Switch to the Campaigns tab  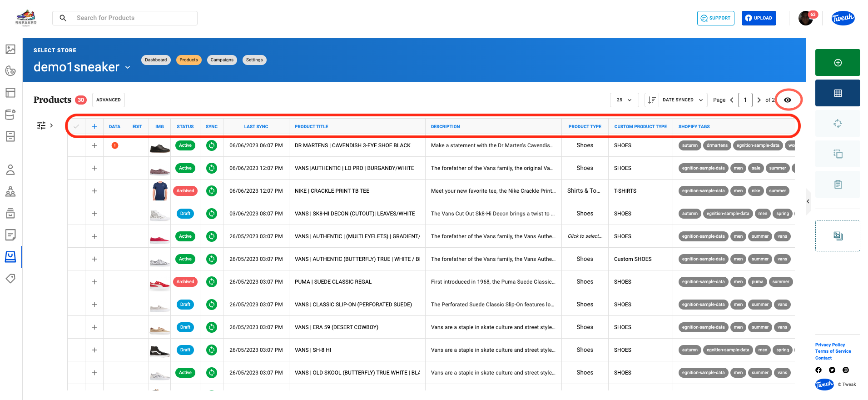tap(222, 60)
